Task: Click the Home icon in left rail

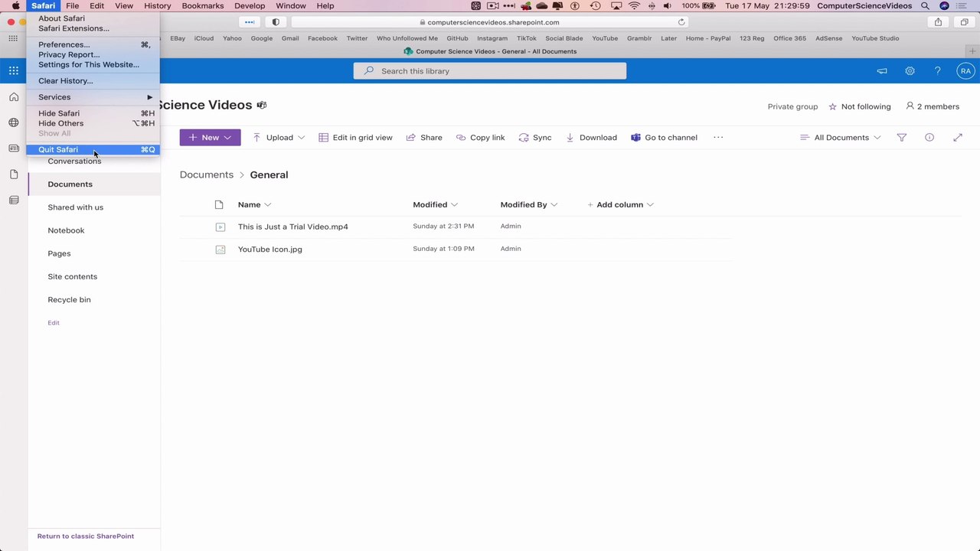Action: [x=14, y=97]
